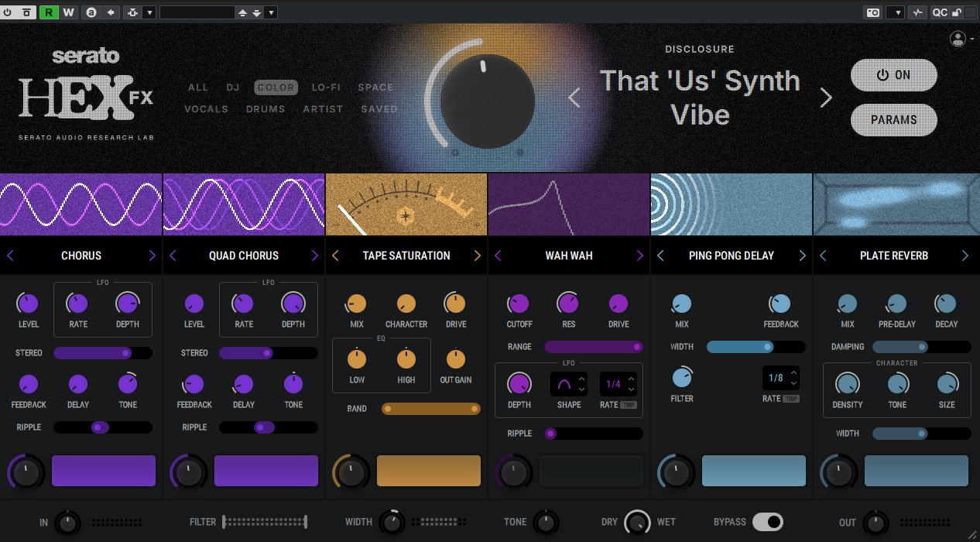Viewport: 980px width, 542px height.
Task: Open the PARAMS button
Action: coord(894,120)
